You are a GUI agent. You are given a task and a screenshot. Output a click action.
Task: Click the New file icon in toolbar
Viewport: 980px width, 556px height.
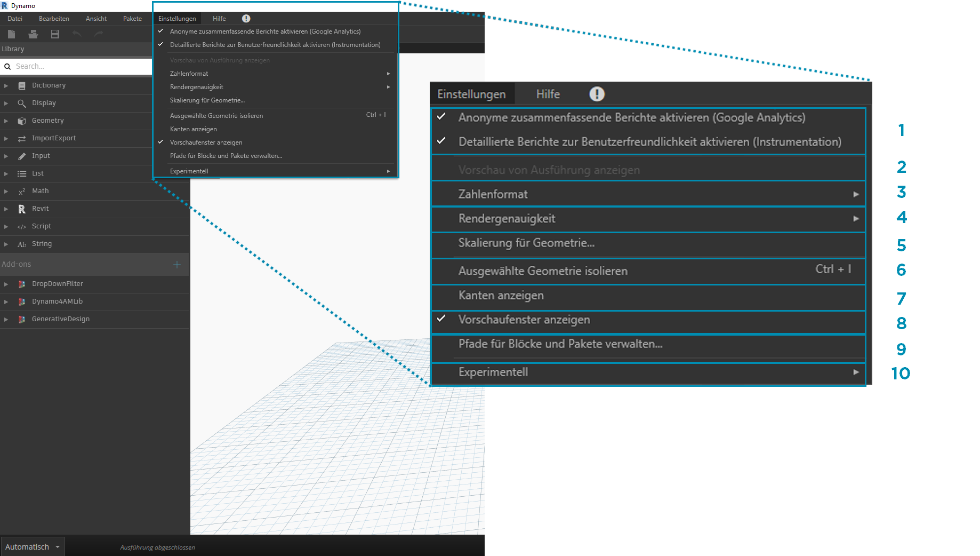click(11, 34)
